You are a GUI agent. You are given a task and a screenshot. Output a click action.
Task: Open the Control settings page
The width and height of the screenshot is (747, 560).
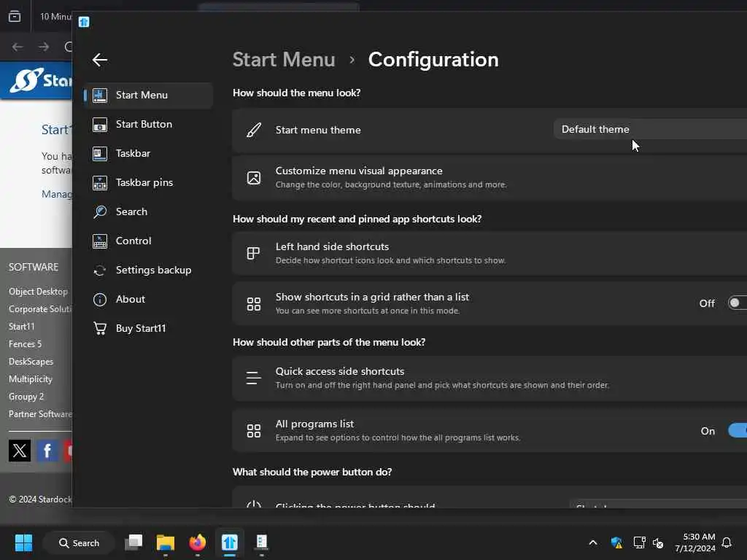coord(147,241)
